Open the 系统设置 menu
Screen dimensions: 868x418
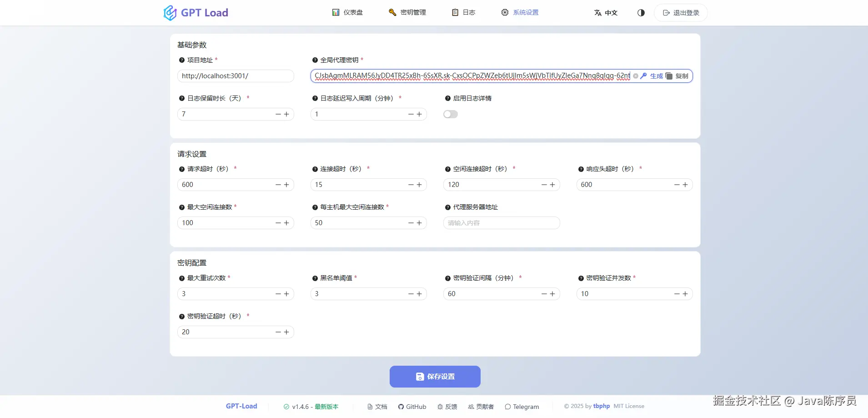520,13
